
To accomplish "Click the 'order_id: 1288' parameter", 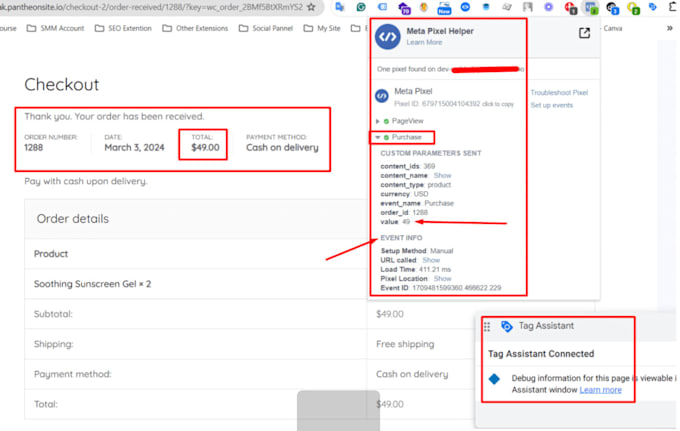I will click(x=404, y=212).
